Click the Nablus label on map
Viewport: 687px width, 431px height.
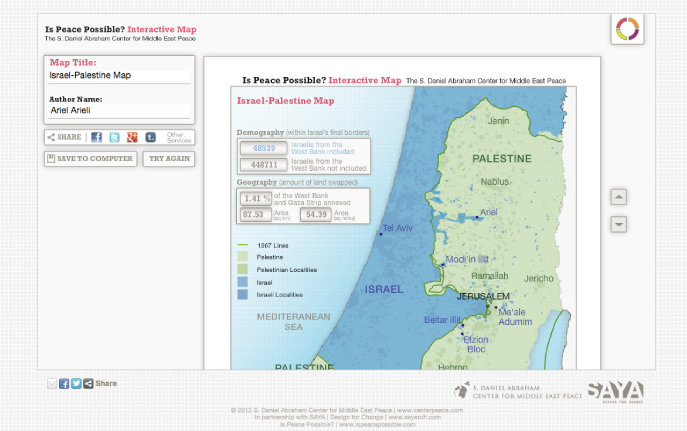point(495,182)
